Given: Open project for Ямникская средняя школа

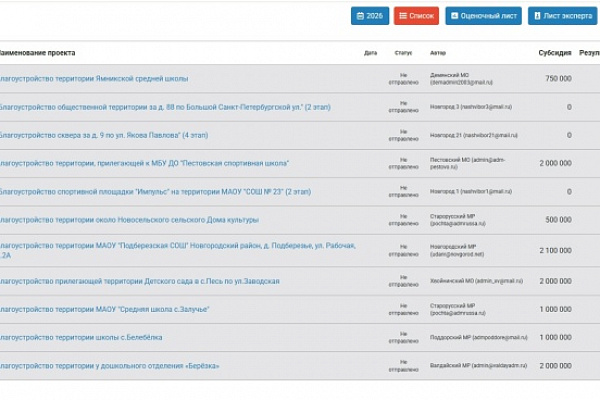Looking at the screenshot, I should tap(94, 78).
